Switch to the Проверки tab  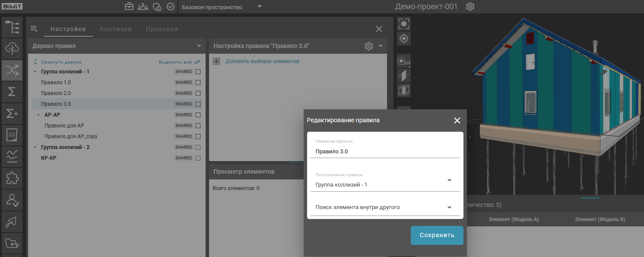(162, 29)
